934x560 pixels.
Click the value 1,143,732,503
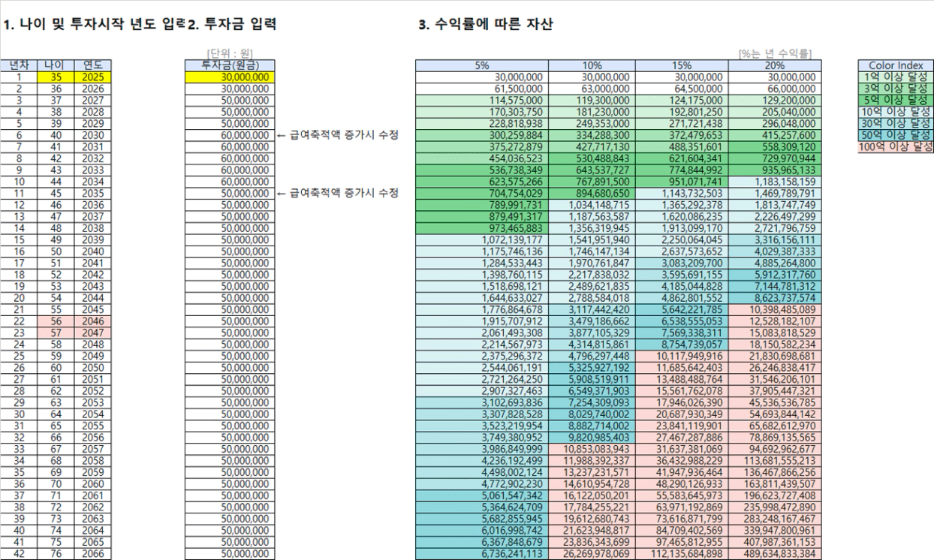pyautogui.click(x=682, y=193)
